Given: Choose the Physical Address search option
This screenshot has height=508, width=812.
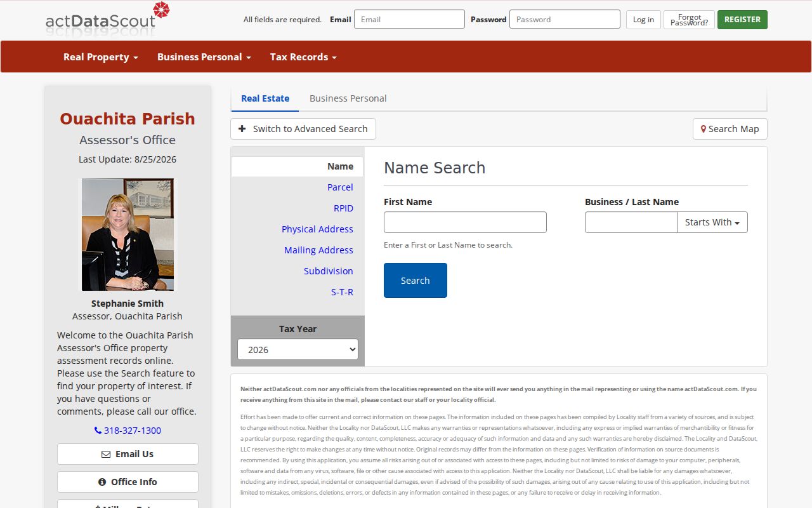Looking at the screenshot, I should coord(317,229).
